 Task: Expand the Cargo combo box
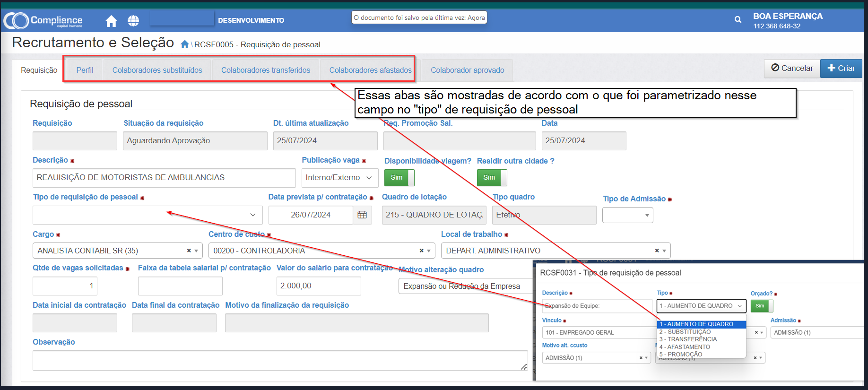click(x=196, y=251)
